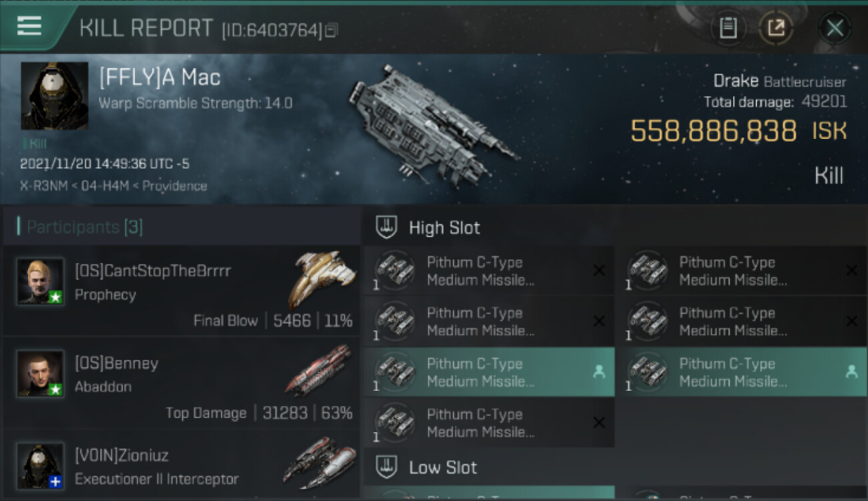Click Zioniuz pilot portrait
Image resolution: width=868 pixels, height=501 pixels.
point(41,466)
